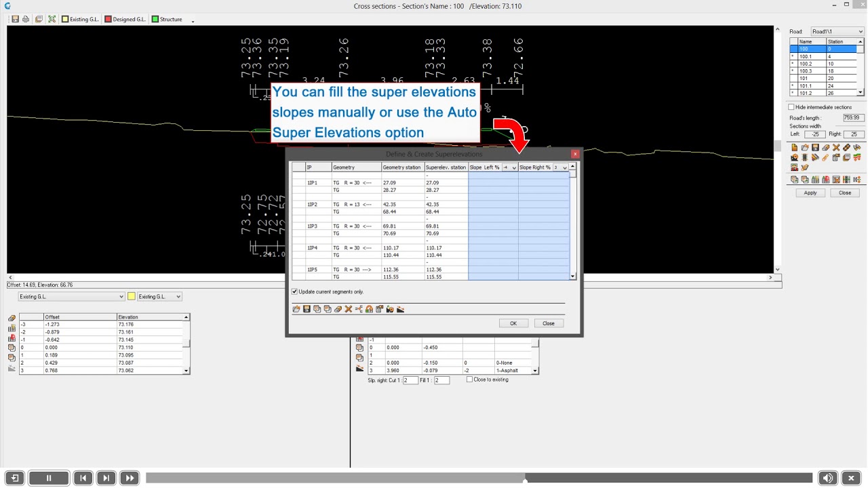The height and width of the screenshot is (488, 868).
Task: Click the Print icon in the top toolbar
Action: 26,19
